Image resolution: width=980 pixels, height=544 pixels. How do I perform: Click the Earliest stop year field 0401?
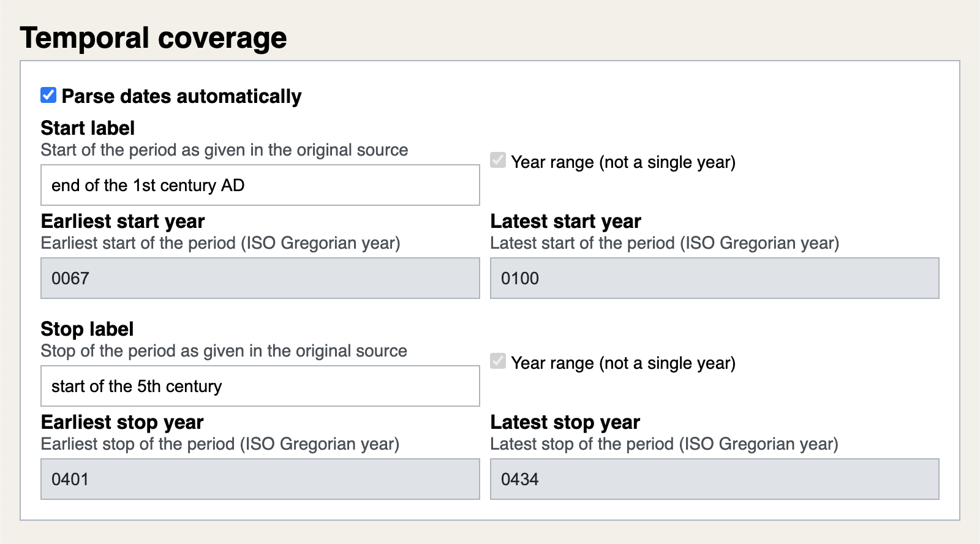pos(260,479)
